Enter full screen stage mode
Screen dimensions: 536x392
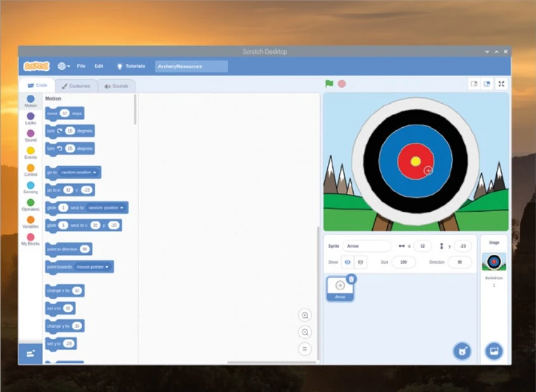tap(501, 83)
